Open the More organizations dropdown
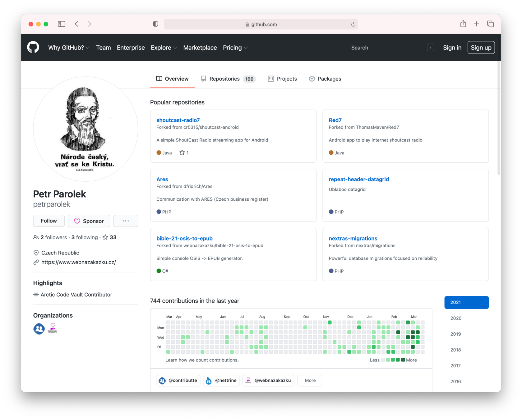The image size is (522, 420). coord(310,380)
